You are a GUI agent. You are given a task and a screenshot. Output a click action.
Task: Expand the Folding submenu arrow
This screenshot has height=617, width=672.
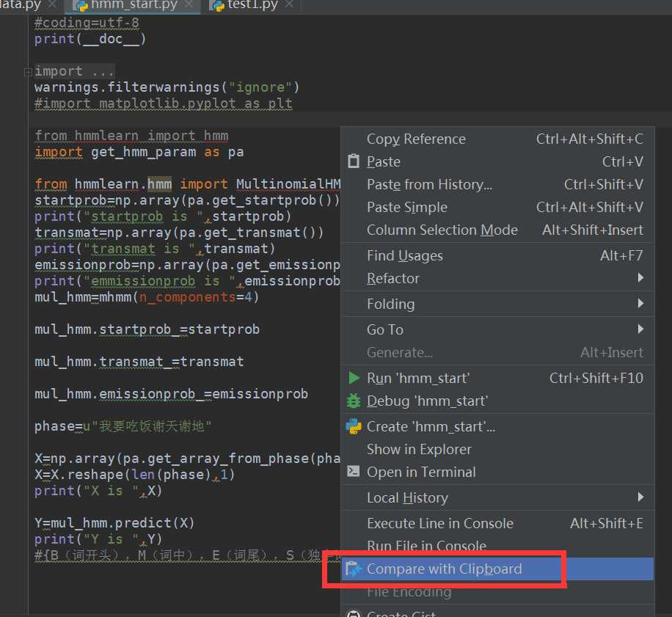click(640, 303)
